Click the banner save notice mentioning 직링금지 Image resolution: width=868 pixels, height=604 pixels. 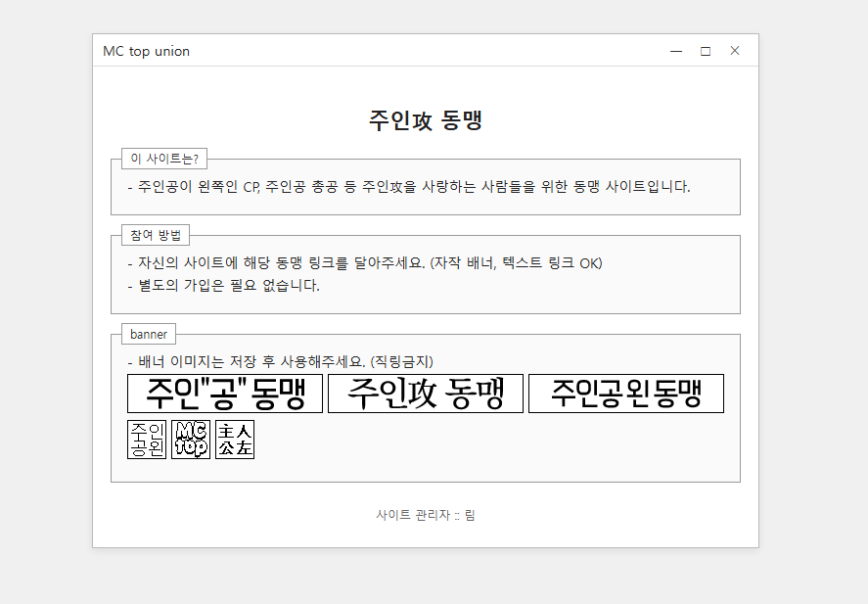(x=280, y=361)
